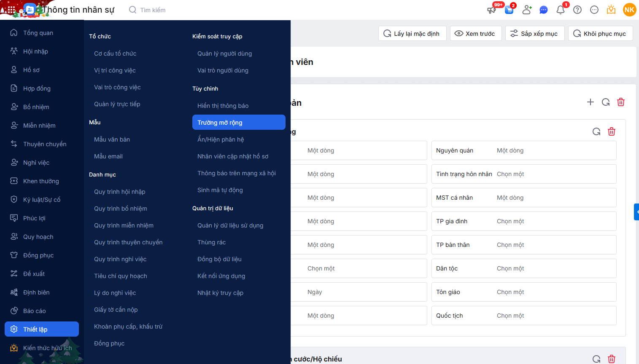Screen dimensions: 639x364
Task: Open Phúc lợi in the sidebar
Action: pyautogui.click(x=42, y=218)
